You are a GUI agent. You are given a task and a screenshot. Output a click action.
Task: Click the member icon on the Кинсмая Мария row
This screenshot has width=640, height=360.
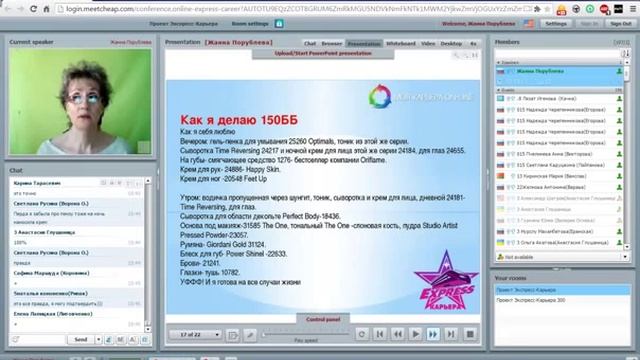click(x=619, y=176)
